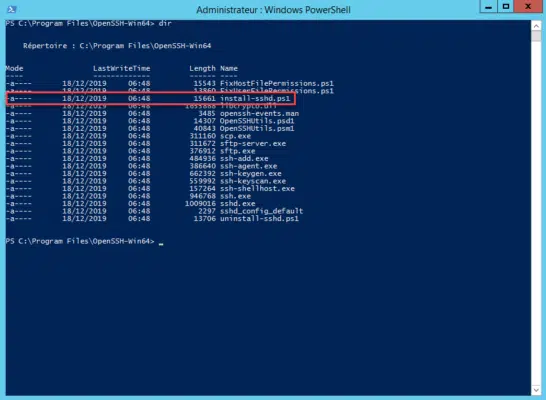The height and width of the screenshot is (400, 546).
Task: Click the ssh-keyscan.exe file name
Action: click(x=253, y=181)
